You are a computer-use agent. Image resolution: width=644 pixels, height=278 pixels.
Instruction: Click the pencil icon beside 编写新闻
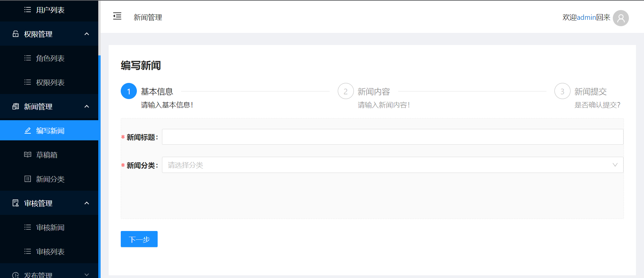(x=28, y=131)
